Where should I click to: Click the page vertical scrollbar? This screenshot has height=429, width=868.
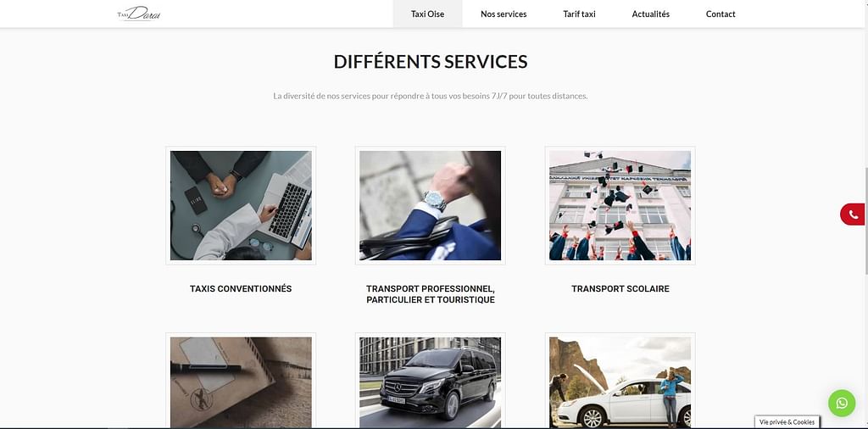[x=865, y=221]
